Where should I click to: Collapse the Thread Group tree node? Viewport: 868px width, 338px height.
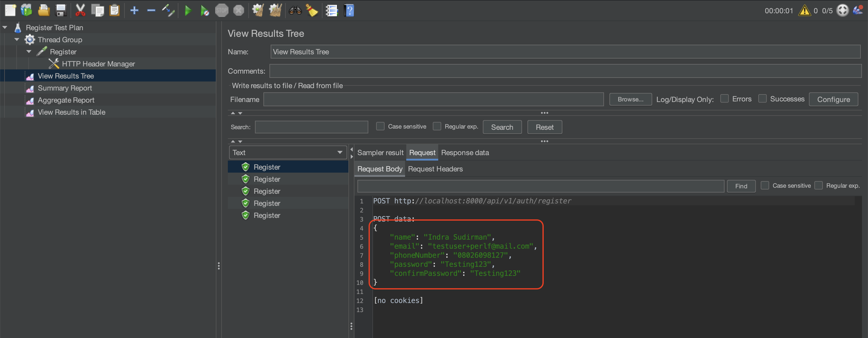pos(17,40)
